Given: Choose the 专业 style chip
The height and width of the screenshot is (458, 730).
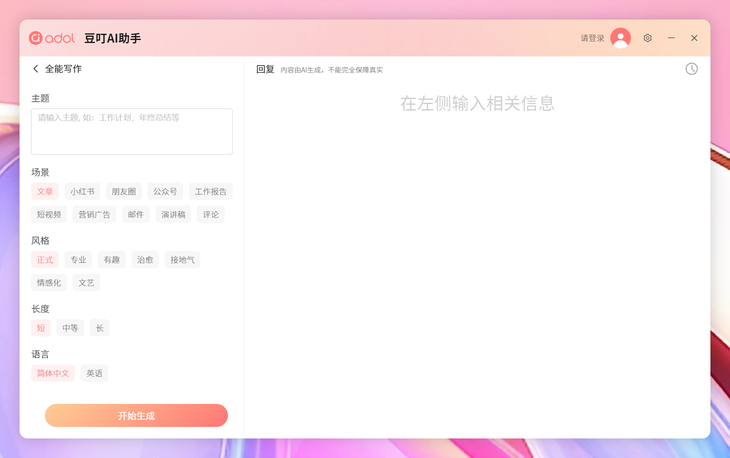Looking at the screenshot, I should tap(78, 260).
